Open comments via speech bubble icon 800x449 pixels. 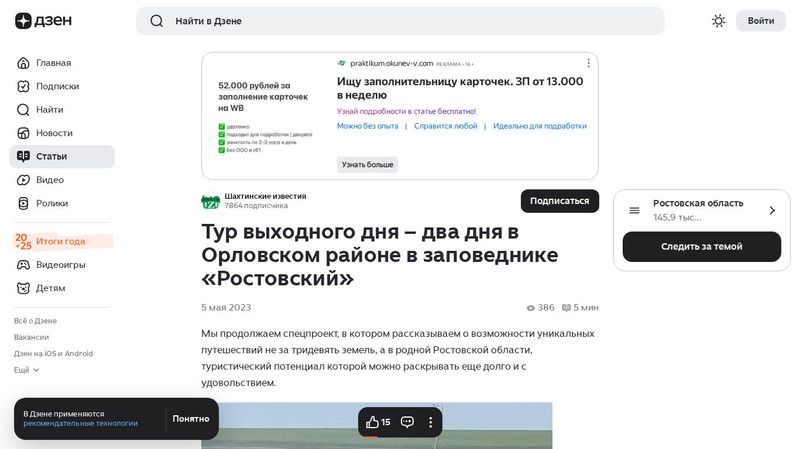point(407,422)
